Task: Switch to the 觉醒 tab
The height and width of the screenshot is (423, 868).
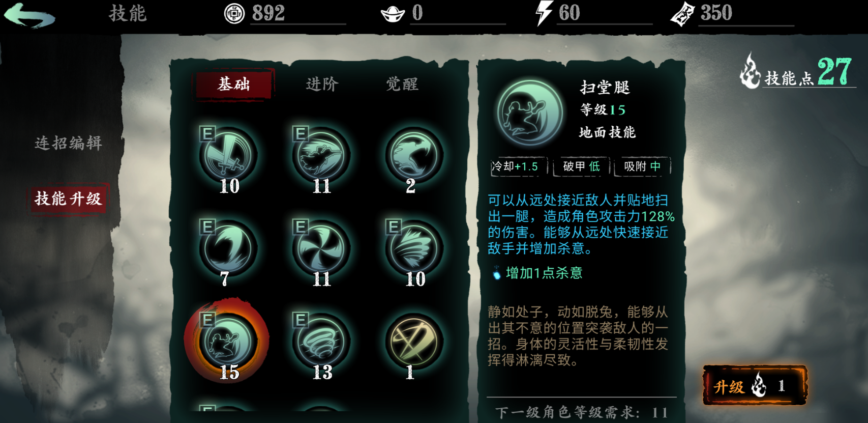Action: coord(402,84)
